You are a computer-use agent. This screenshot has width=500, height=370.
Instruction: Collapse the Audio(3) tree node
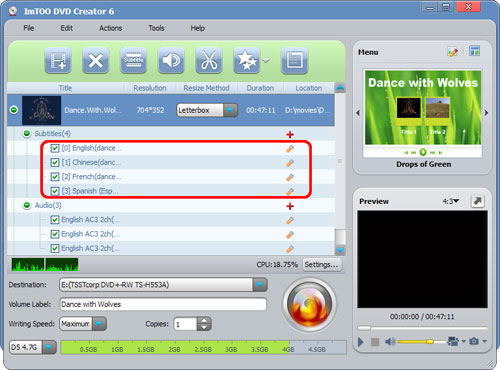[27, 205]
